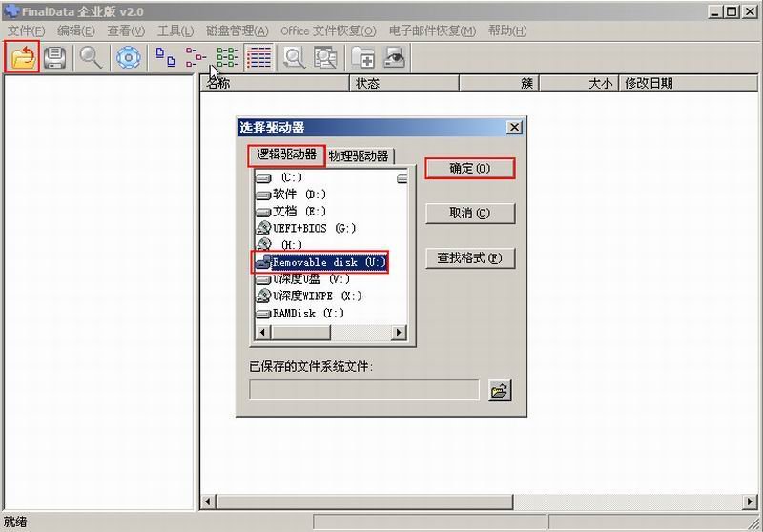Switch to the 物理驱动器 tab
The height and width of the screenshot is (532, 763).
click(359, 156)
